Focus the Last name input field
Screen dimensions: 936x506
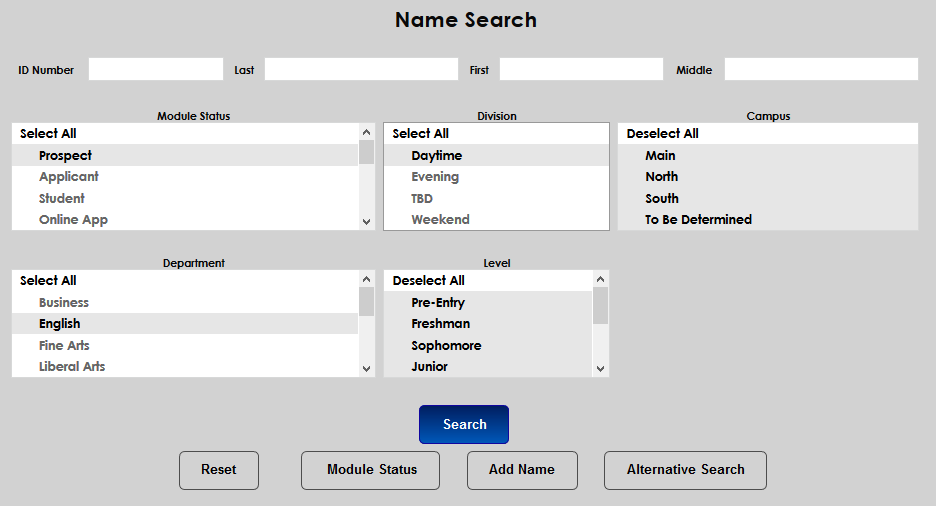point(360,69)
